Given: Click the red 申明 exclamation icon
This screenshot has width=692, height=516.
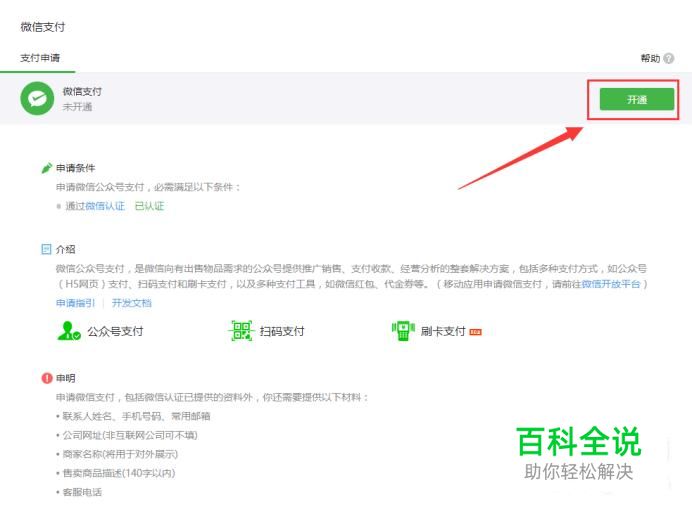Looking at the screenshot, I should pos(47,378).
